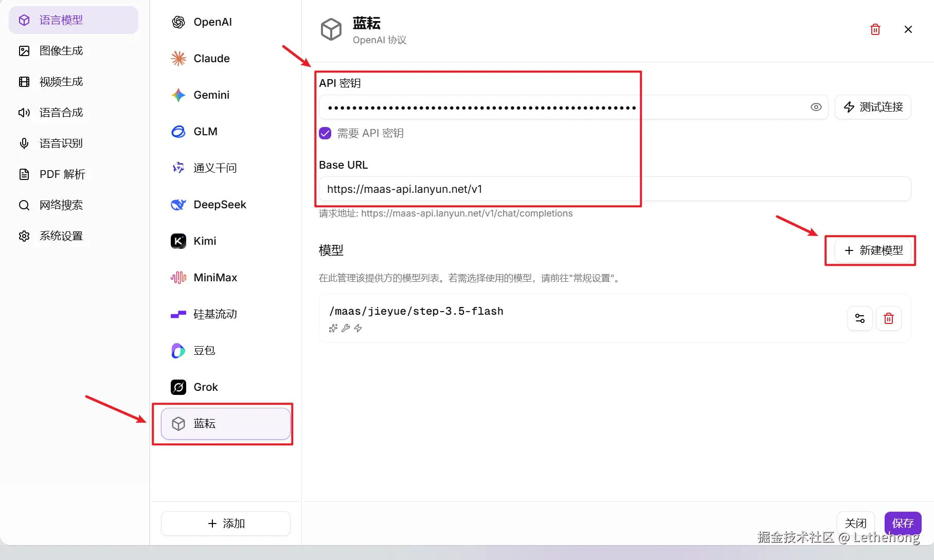This screenshot has height=560, width=934.
Task: Click the DeepSeek whale icon
Action: (178, 205)
